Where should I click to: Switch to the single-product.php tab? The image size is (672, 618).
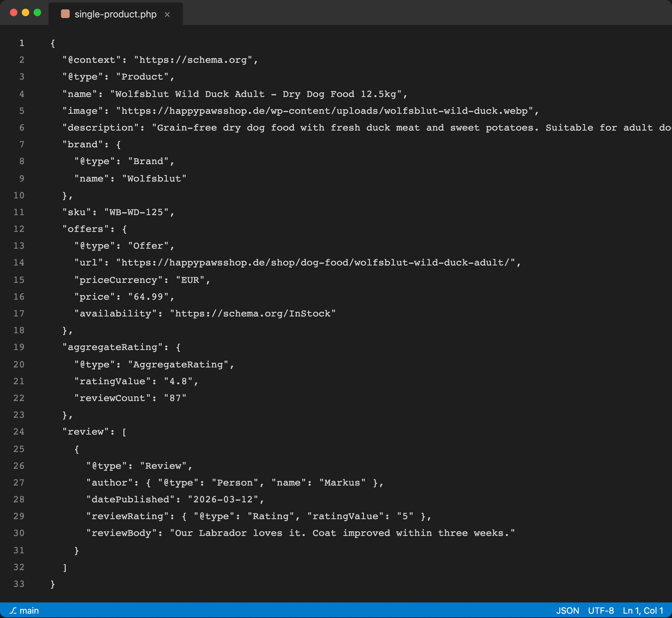(115, 14)
